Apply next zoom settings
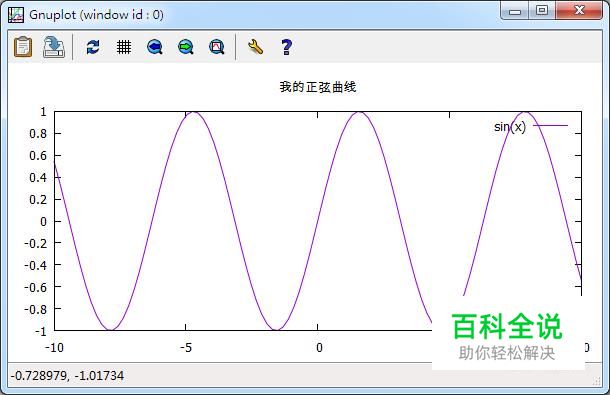The image size is (610, 395). click(186, 47)
